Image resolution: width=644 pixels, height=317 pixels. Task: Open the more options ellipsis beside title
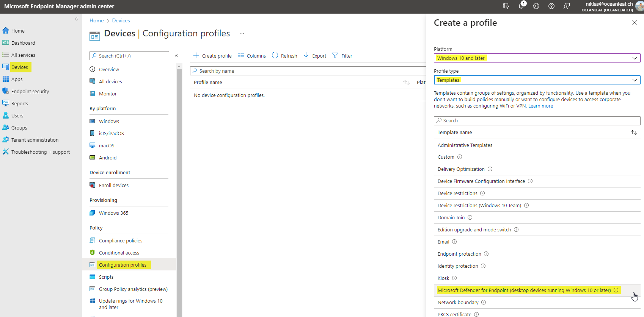(x=242, y=33)
